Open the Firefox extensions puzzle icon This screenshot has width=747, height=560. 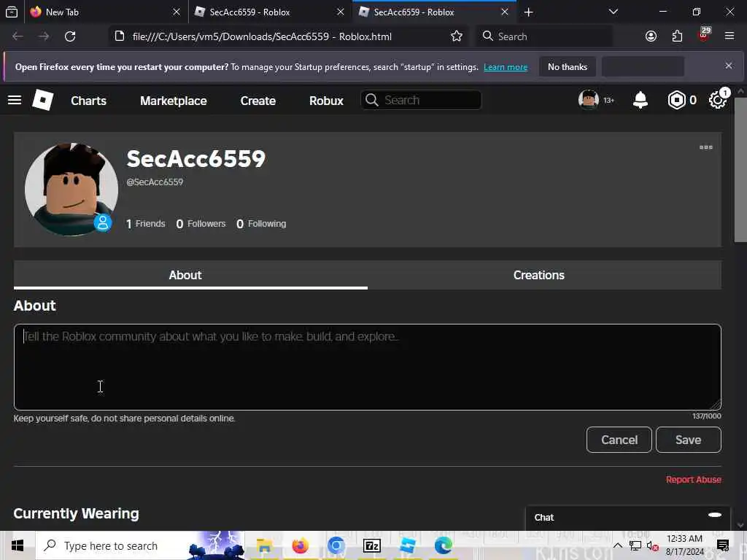point(677,36)
